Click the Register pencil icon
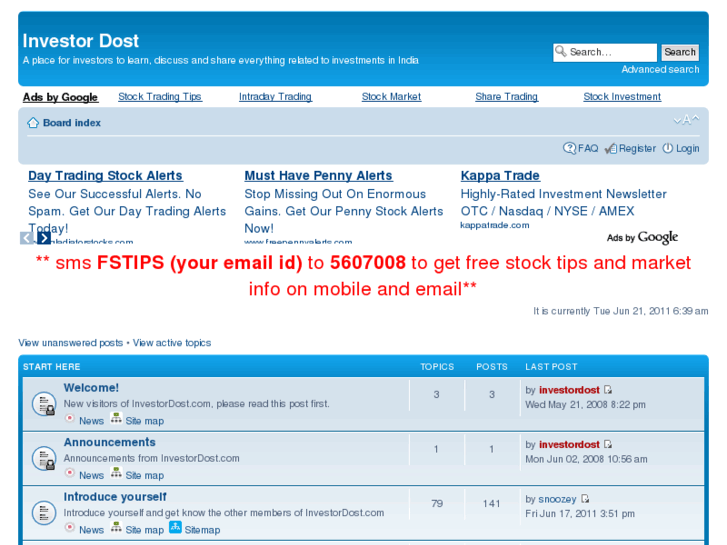Image resolution: width=727 pixels, height=545 pixels. 611,148
